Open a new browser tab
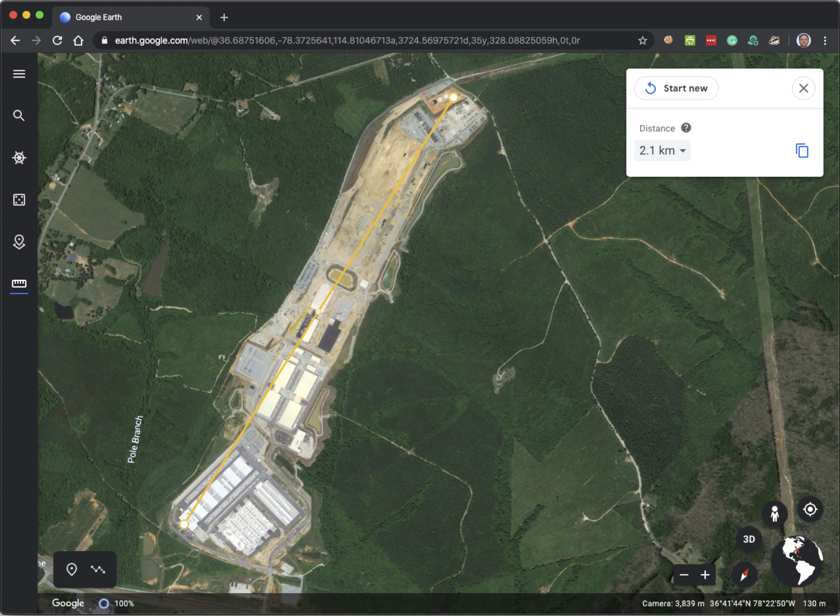Screen dimensions: 840x616 [224, 18]
